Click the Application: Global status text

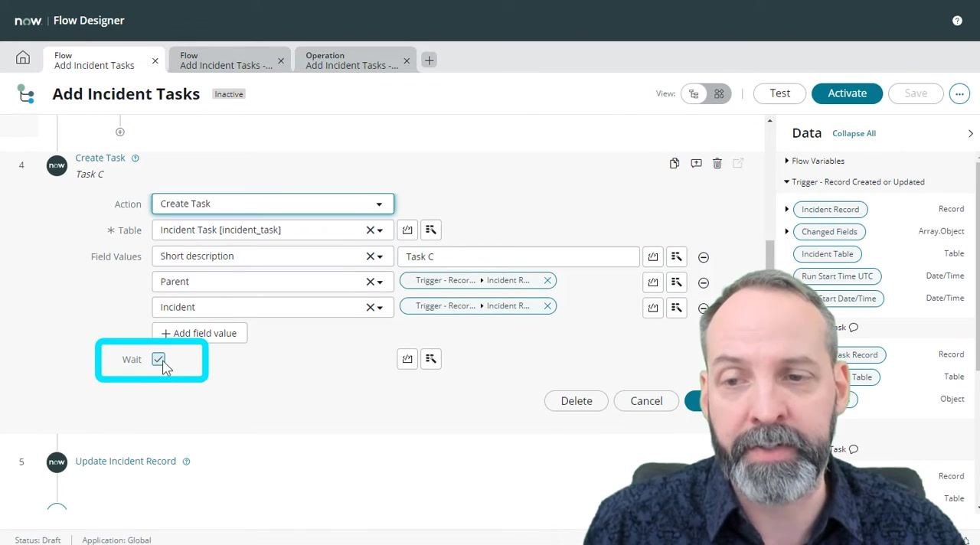point(116,540)
